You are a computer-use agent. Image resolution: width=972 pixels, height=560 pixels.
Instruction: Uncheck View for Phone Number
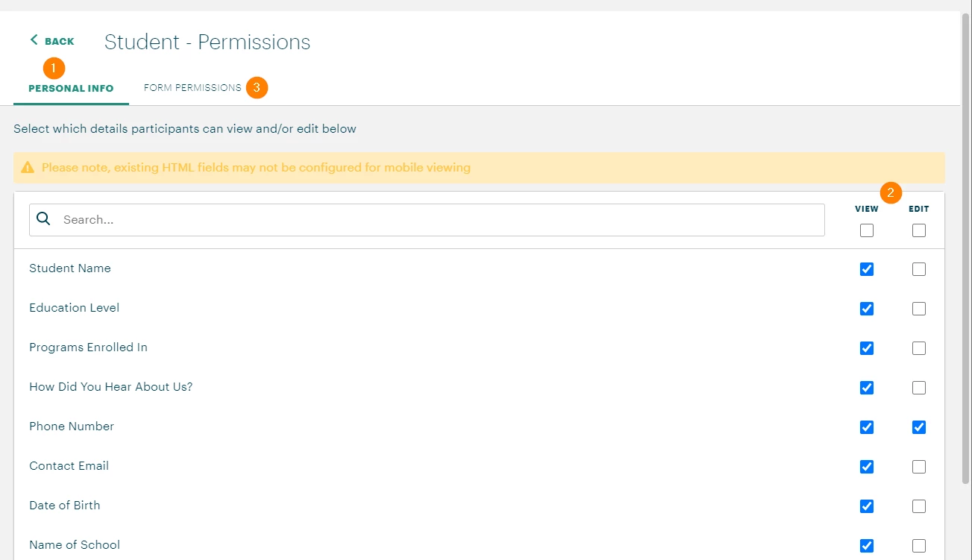click(x=867, y=427)
